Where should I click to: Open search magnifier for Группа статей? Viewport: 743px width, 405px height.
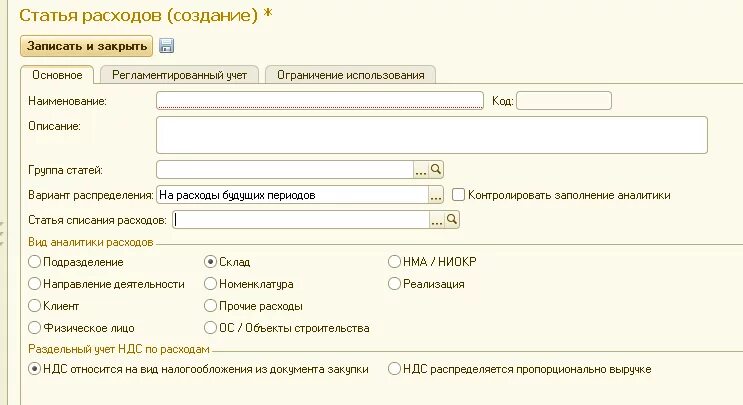point(436,170)
